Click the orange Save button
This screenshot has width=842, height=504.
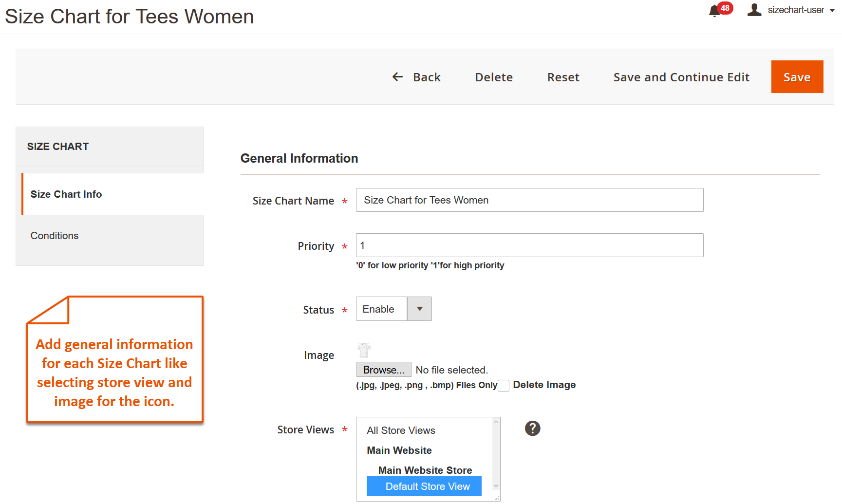[797, 77]
